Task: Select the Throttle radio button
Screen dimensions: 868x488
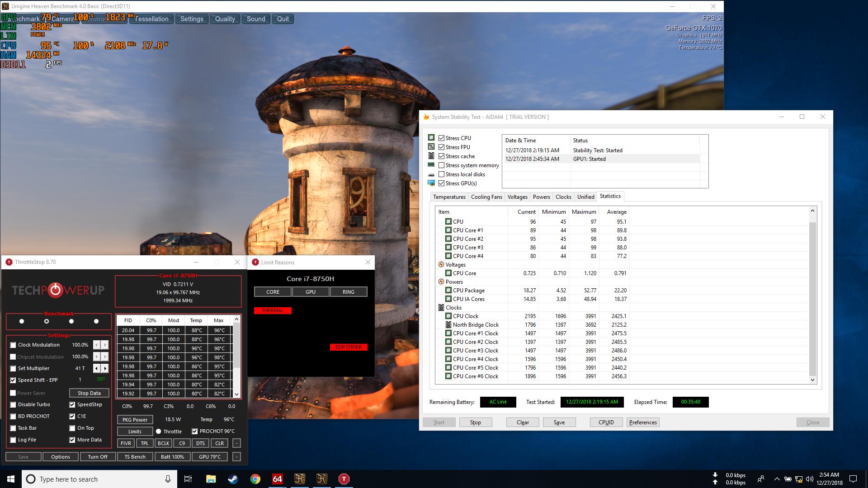Action: coord(158,432)
